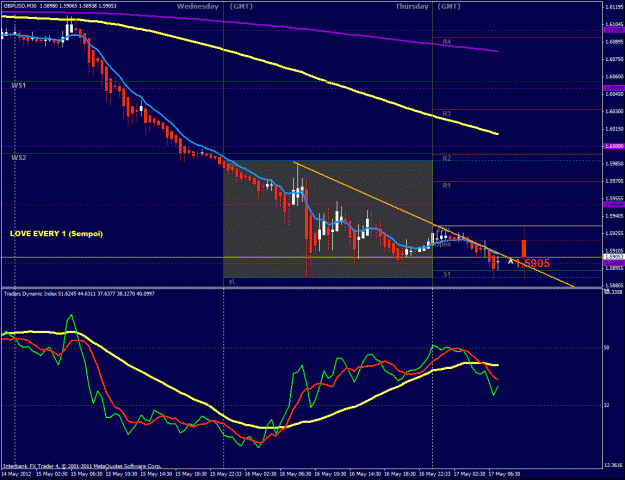This screenshot has width=625, height=480.
Task: Click the 14 May 2012 date label
Action: coord(16,474)
